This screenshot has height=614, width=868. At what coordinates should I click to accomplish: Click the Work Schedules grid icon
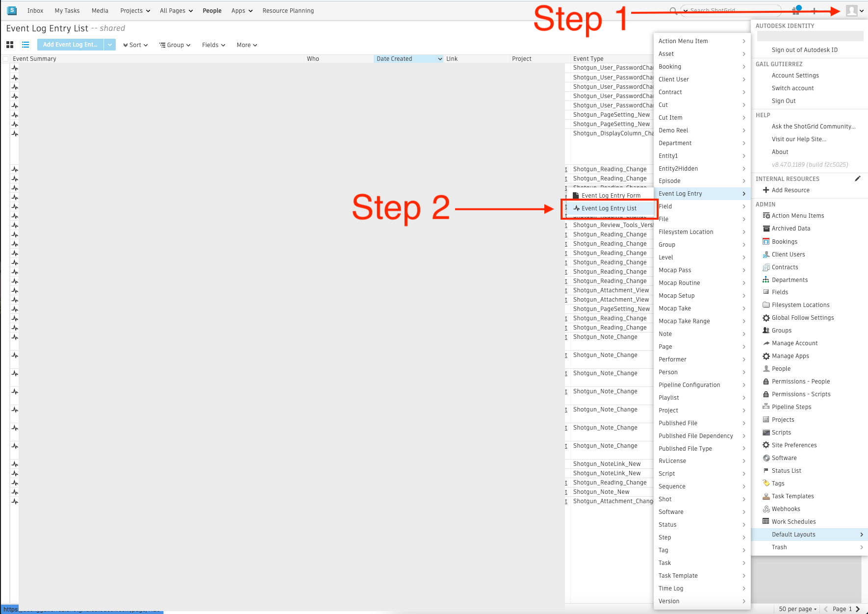click(766, 521)
